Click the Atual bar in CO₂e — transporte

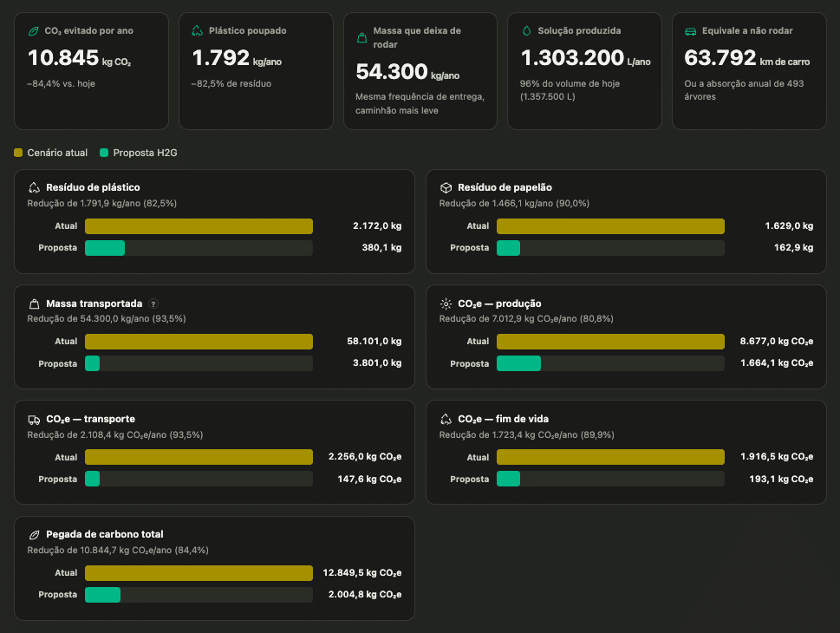pos(199,457)
